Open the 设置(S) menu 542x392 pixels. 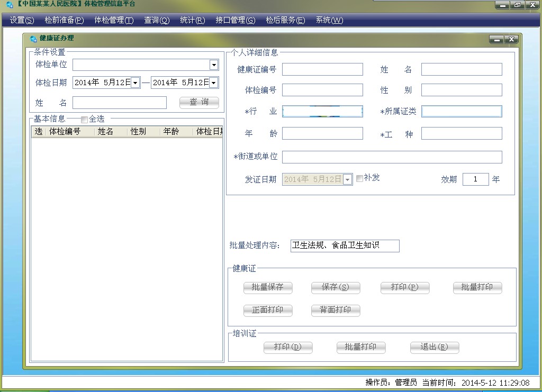coord(22,20)
